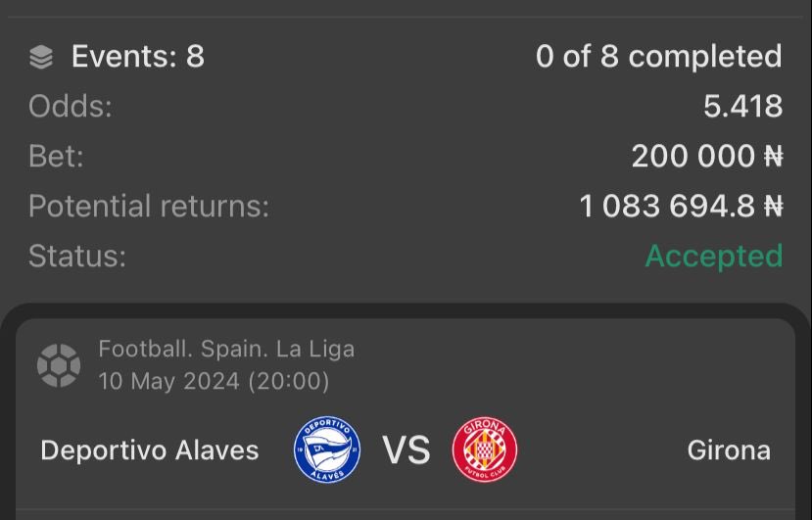Tap the football icon on the match card
Viewport: 812px width, 520px height.
58,364
